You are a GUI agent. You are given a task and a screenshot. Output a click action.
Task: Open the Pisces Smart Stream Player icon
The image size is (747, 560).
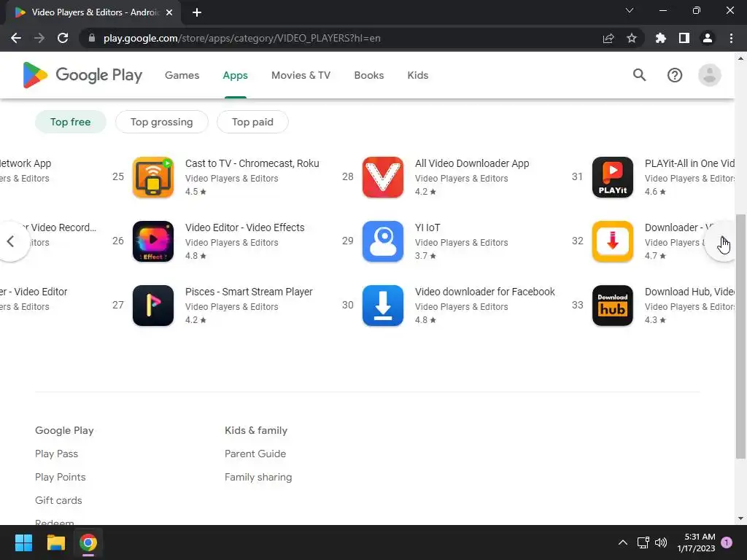[x=153, y=306]
